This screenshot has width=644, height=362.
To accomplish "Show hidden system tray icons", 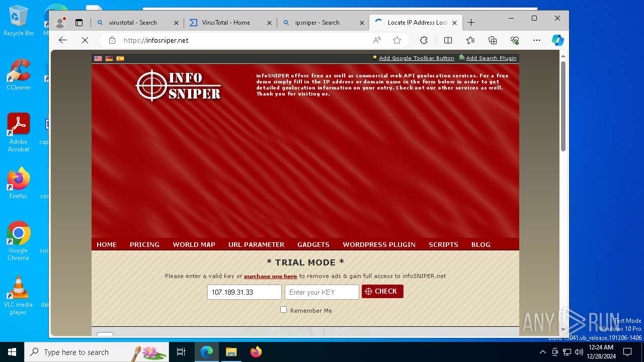I will click(542, 352).
